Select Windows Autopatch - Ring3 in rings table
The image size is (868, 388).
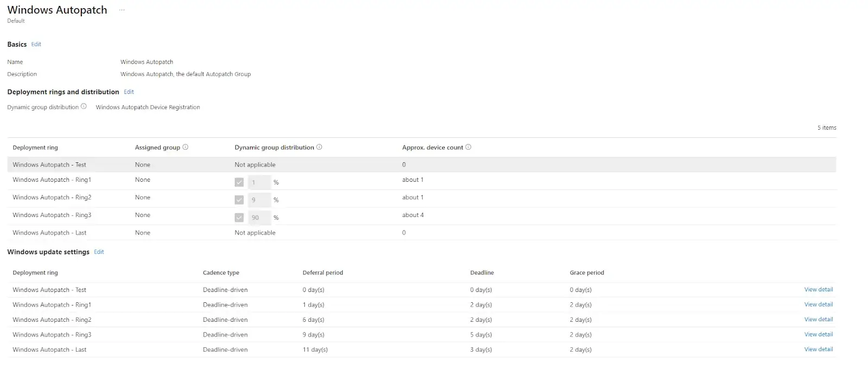(422, 216)
